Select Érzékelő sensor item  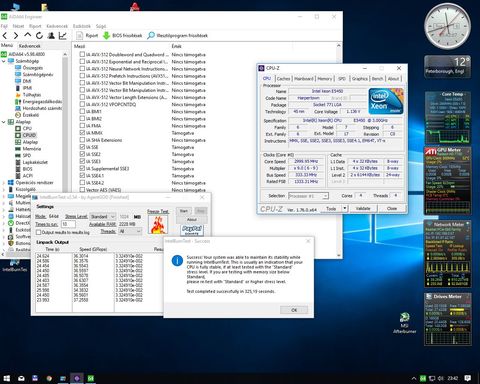coord(31,115)
